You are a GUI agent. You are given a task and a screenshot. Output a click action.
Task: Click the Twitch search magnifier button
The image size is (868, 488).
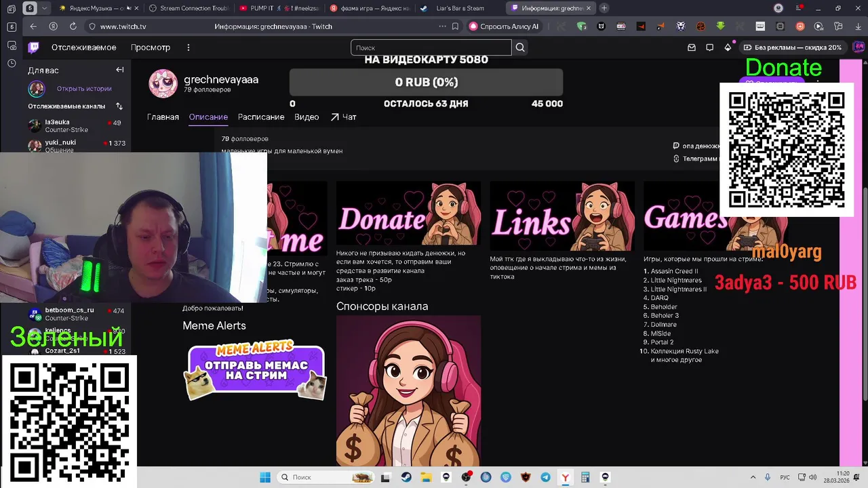(x=520, y=47)
